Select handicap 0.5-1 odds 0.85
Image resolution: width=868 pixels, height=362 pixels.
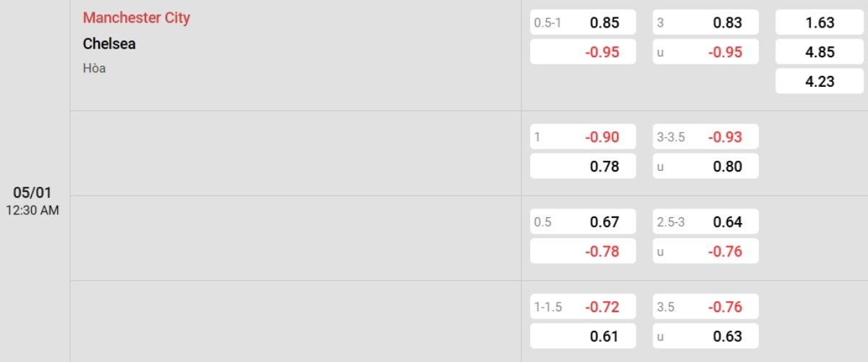pyautogui.click(x=583, y=22)
